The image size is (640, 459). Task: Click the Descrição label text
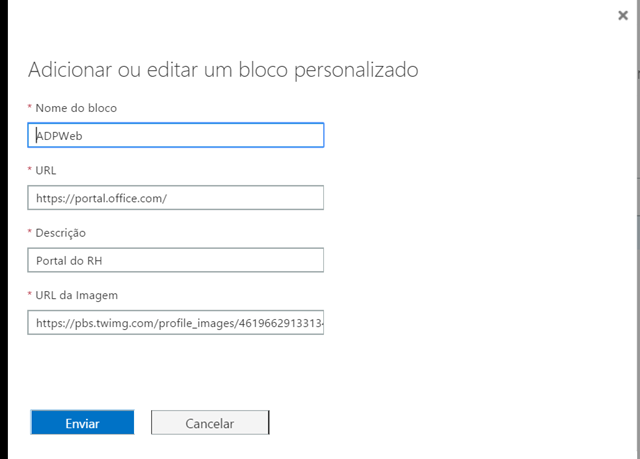coord(61,233)
